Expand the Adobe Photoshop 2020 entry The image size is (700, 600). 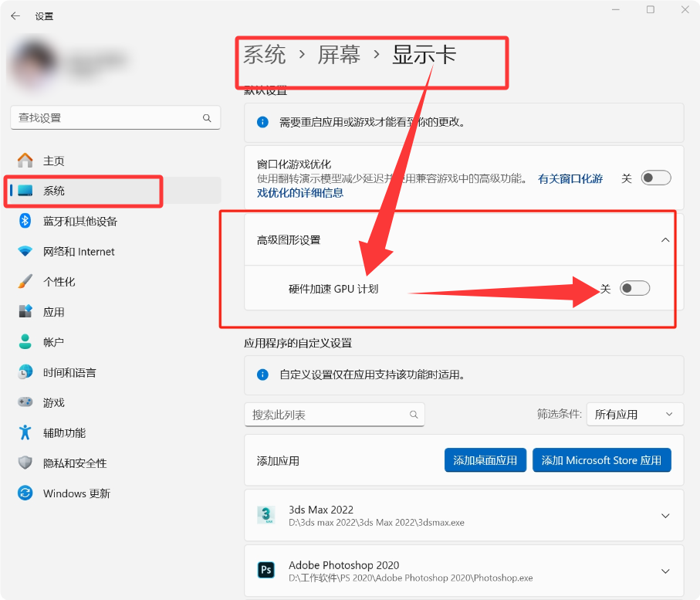click(665, 571)
